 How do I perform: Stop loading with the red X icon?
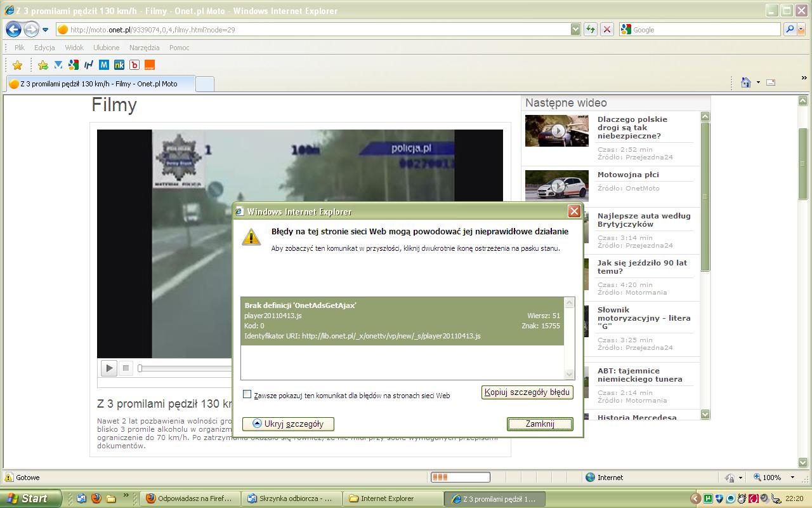[607, 29]
